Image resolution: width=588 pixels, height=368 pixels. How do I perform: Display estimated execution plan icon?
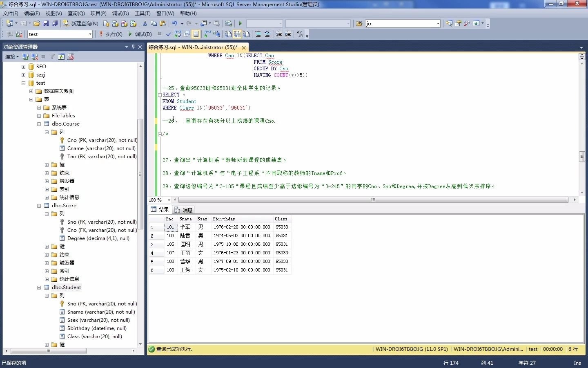point(178,34)
